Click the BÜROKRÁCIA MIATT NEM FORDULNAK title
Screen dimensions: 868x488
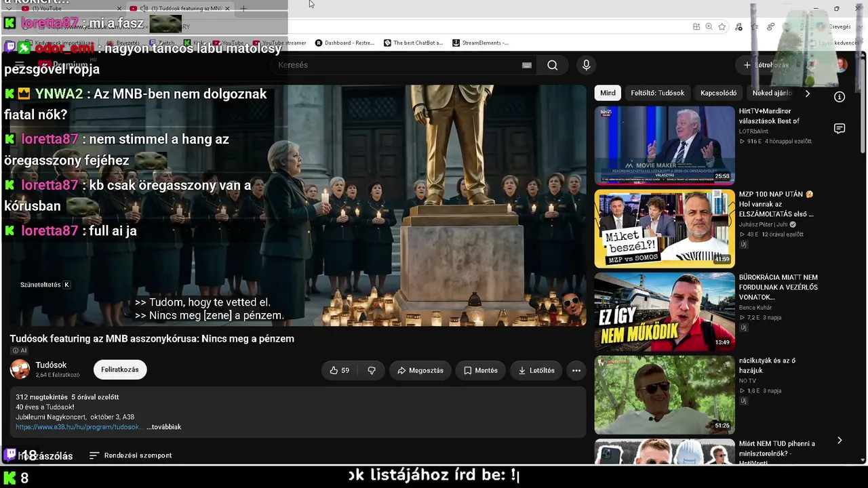pyautogui.click(x=778, y=287)
